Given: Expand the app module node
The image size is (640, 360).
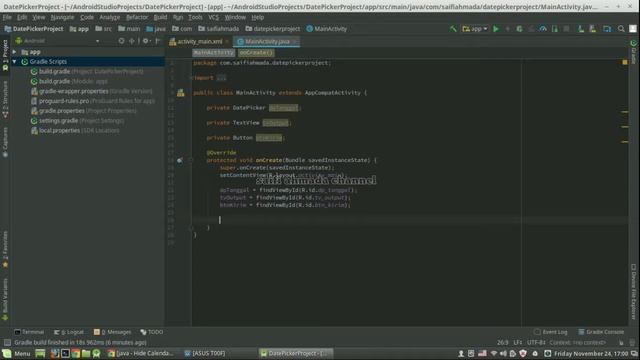Looking at the screenshot, I should click(x=15, y=52).
